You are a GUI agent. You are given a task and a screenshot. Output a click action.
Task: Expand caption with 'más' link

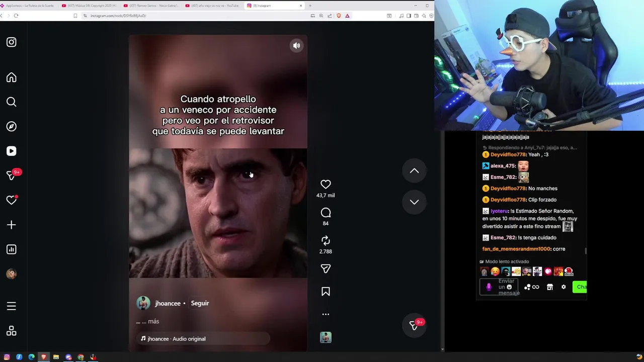click(153, 322)
